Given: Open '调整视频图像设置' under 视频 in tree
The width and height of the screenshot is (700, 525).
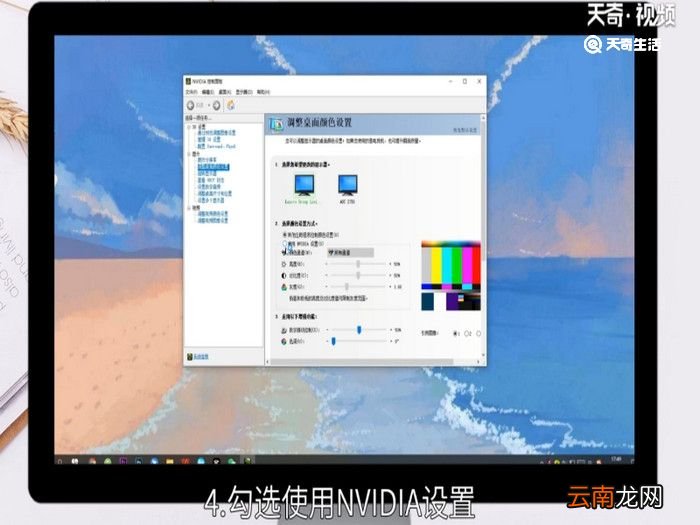Looking at the screenshot, I should click(212, 221).
